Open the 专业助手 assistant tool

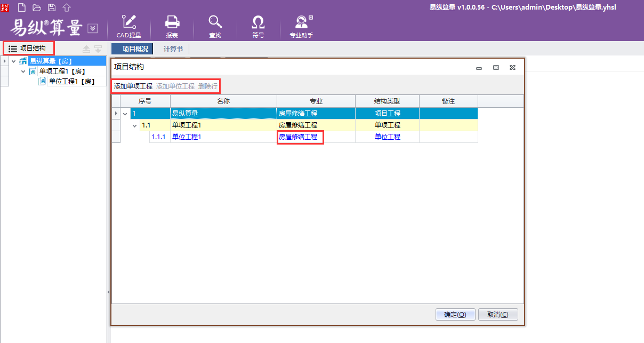pyautogui.click(x=301, y=26)
